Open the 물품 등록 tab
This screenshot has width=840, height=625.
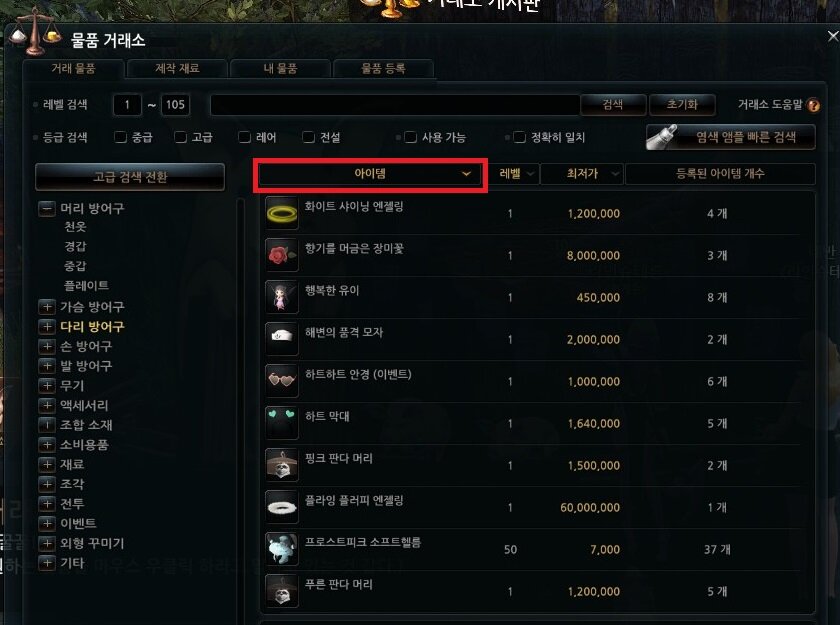[383, 69]
